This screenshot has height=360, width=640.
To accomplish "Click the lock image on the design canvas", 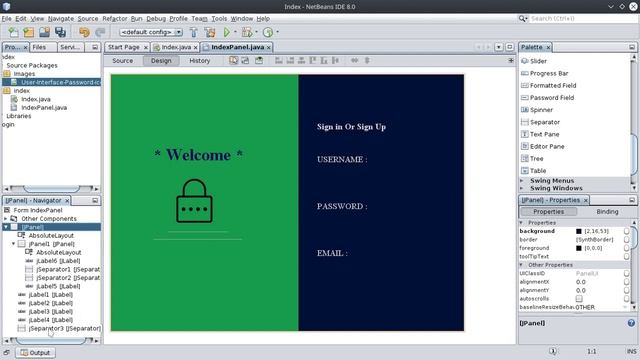I will (194, 201).
